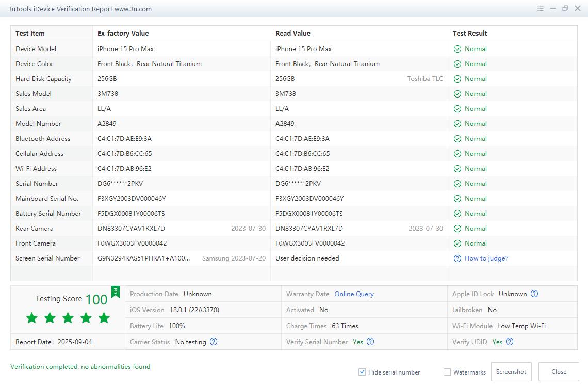This screenshot has height=390, width=588.
Task: Click the Device Color Normal check icon
Action: 458,64
